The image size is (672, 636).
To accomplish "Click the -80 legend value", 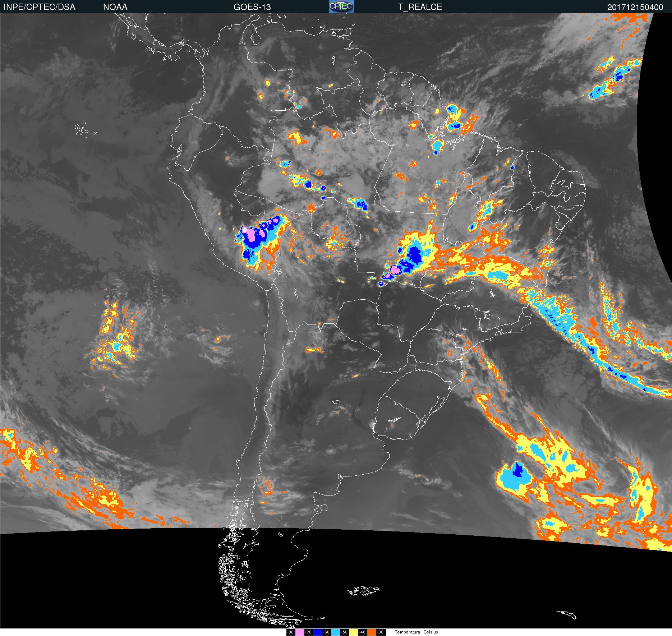I will click(290, 632).
